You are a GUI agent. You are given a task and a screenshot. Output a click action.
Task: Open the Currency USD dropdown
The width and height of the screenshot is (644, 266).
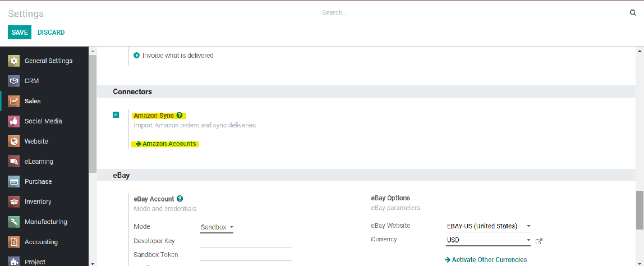(489, 240)
